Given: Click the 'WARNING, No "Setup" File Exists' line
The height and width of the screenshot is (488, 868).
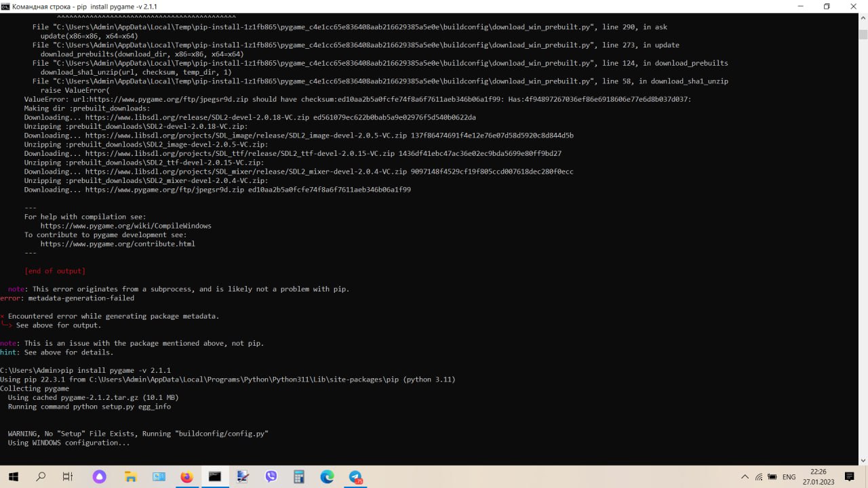Looking at the screenshot, I should tap(138, 434).
